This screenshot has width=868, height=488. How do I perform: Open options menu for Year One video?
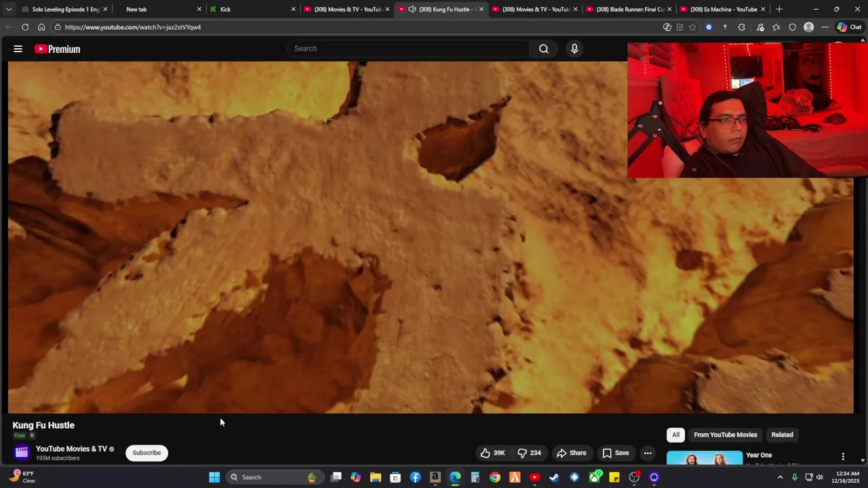(843, 457)
